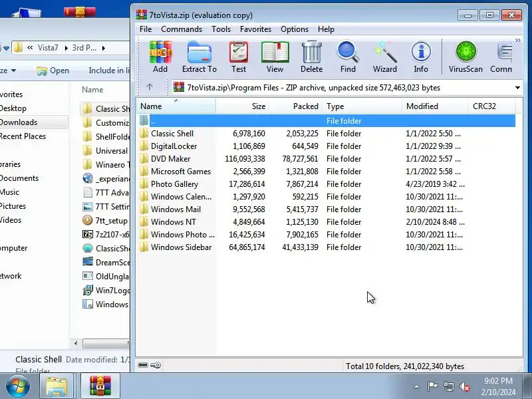The width and height of the screenshot is (532, 399).
Task: Select the DigitalLocker folder icon
Action: (144, 146)
